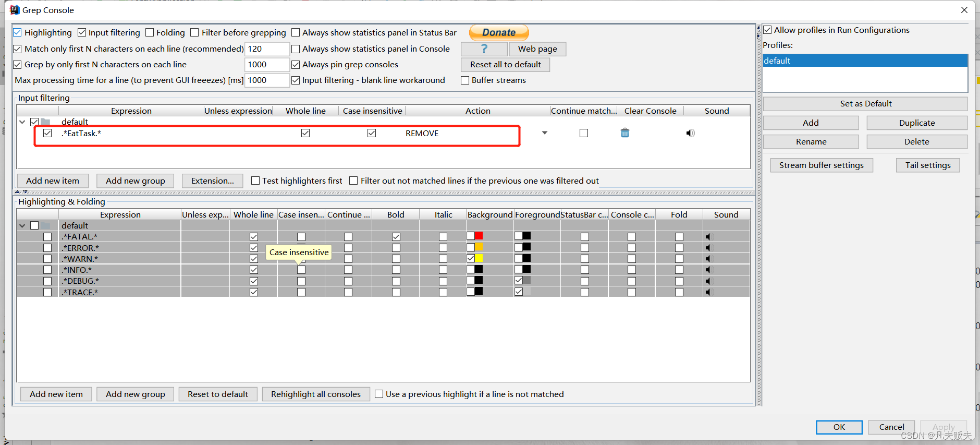Click the Donate button

point(499,32)
